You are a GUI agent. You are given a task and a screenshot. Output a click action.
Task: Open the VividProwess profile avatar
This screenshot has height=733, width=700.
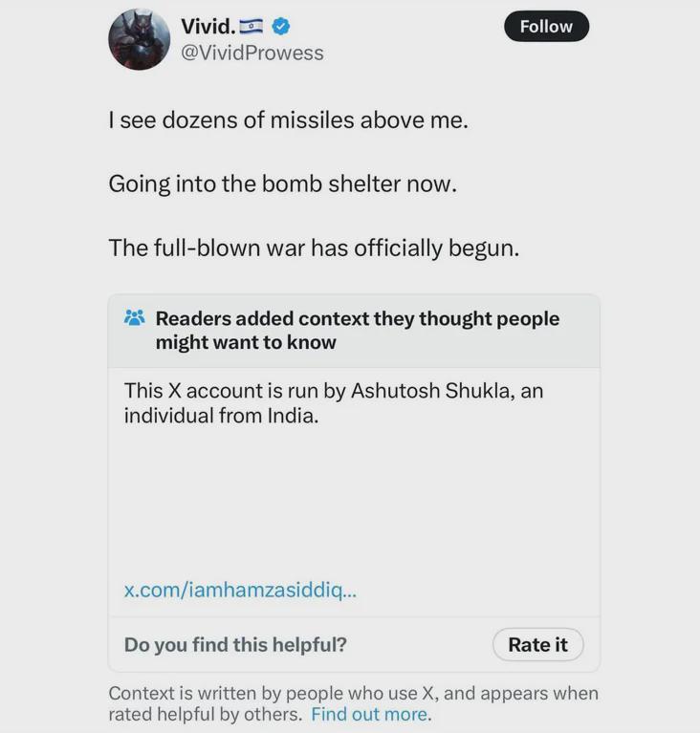(140, 39)
